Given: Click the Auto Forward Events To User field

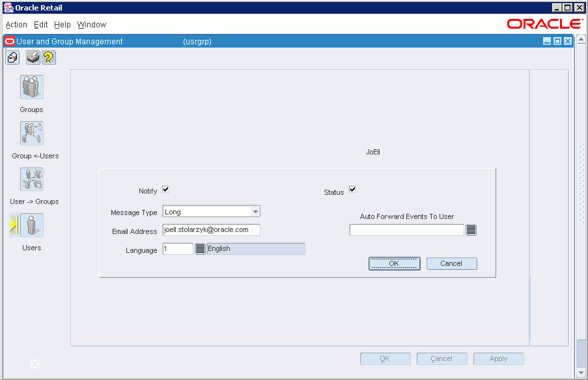Looking at the screenshot, I should pos(406,230).
